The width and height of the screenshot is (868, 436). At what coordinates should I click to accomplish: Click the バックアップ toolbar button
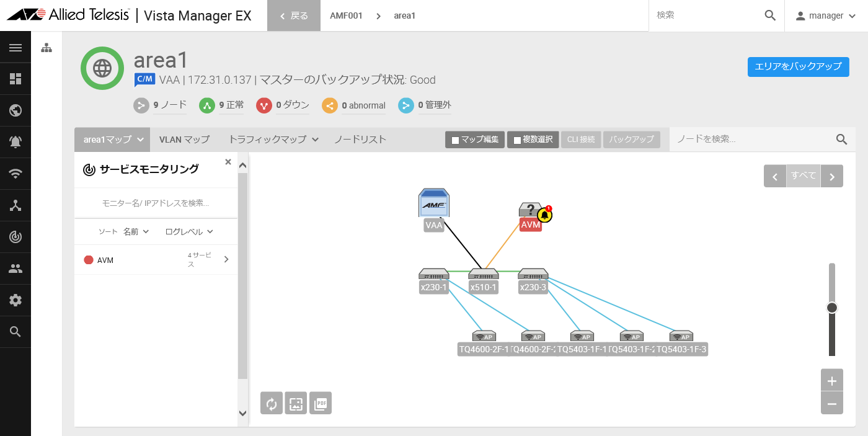(x=631, y=140)
